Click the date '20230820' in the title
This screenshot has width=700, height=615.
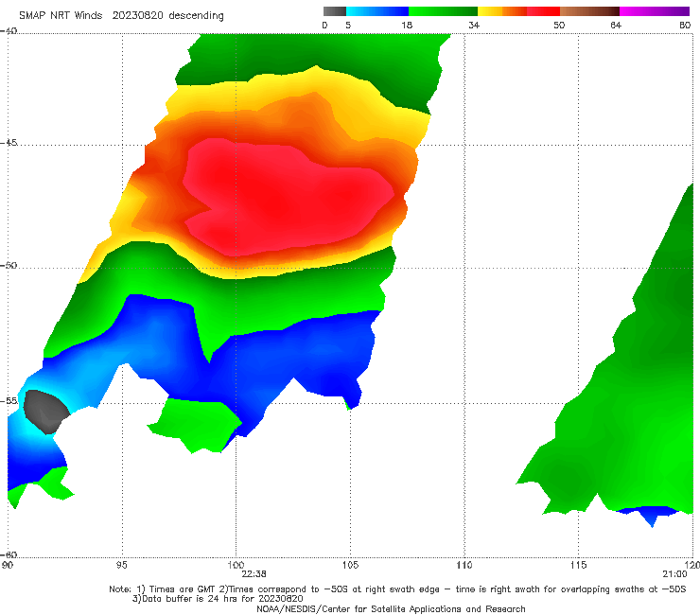click(138, 15)
